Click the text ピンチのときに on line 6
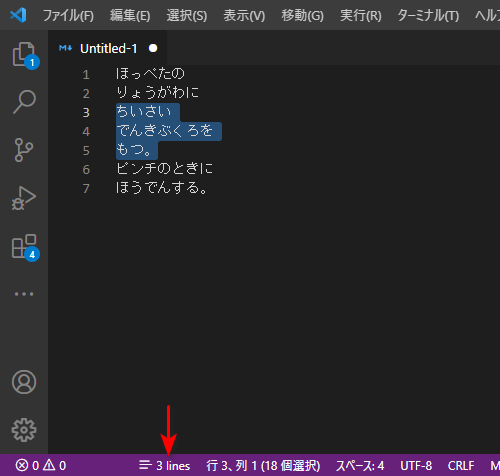Image resolution: width=500 pixels, height=476 pixels. [x=164, y=168]
